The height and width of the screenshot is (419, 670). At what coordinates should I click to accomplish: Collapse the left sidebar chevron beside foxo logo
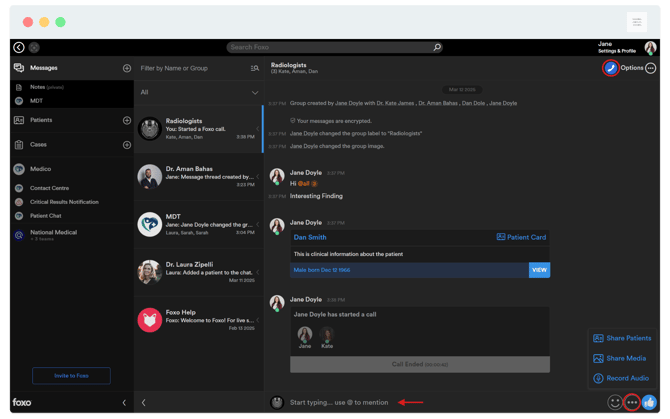[x=124, y=402]
